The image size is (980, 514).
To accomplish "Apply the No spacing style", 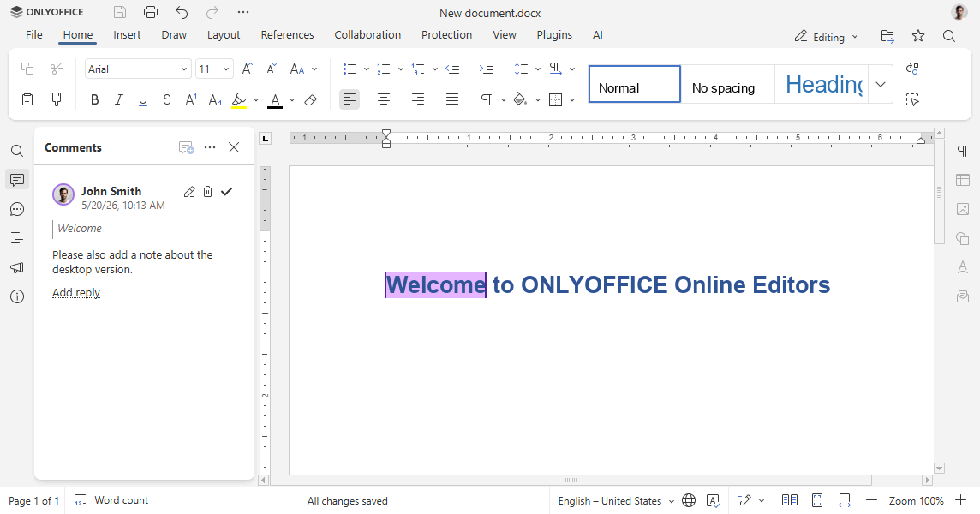I will tap(727, 85).
